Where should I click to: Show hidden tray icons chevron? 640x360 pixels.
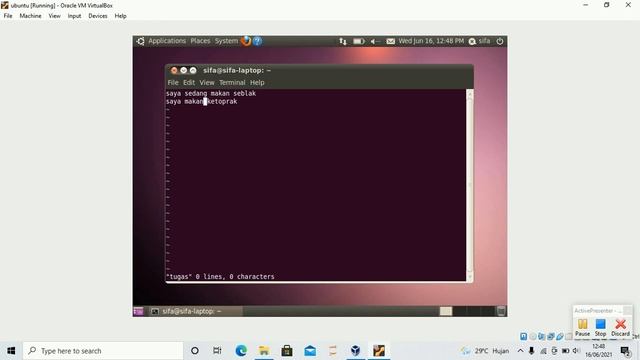[x=520, y=351]
